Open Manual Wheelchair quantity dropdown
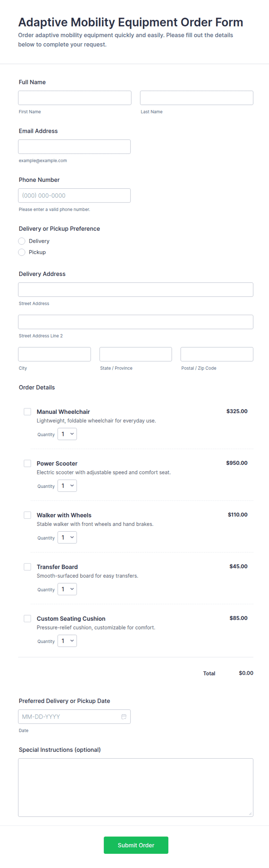269x868 pixels. [x=67, y=434]
